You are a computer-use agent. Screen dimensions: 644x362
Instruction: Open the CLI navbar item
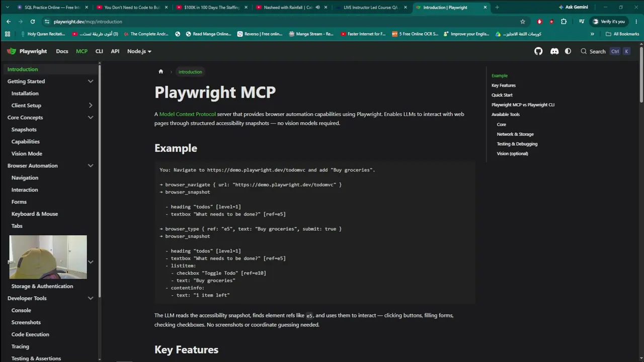point(99,51)
